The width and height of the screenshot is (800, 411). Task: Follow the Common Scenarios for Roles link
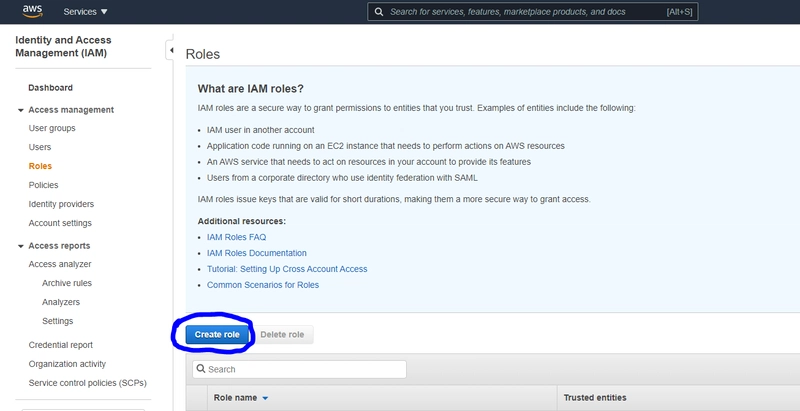click(x=263, y=285)
